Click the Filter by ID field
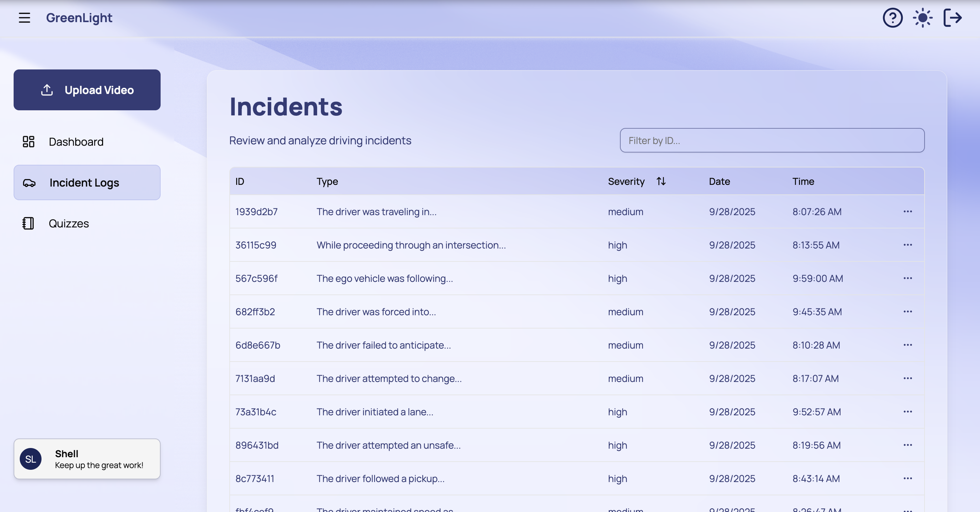This screenshot has width=980, height=512. point(772,141)
